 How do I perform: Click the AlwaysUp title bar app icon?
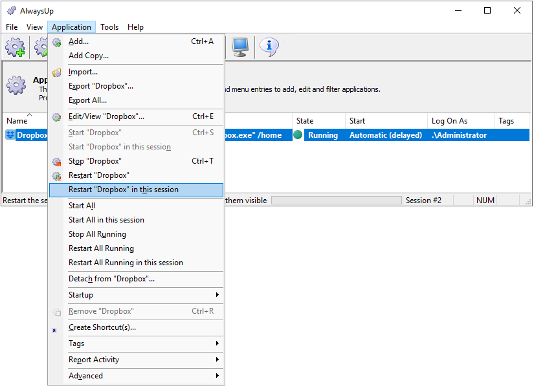tap(12, 10)
